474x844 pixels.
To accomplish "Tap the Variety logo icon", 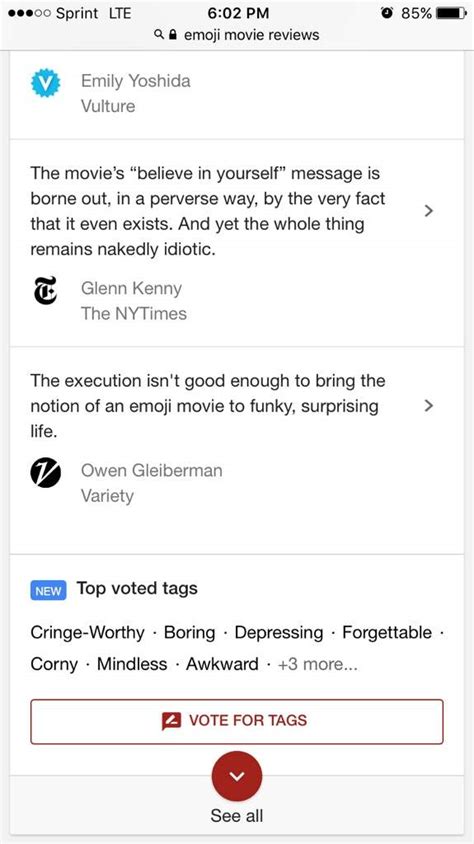I will point(45,474).
